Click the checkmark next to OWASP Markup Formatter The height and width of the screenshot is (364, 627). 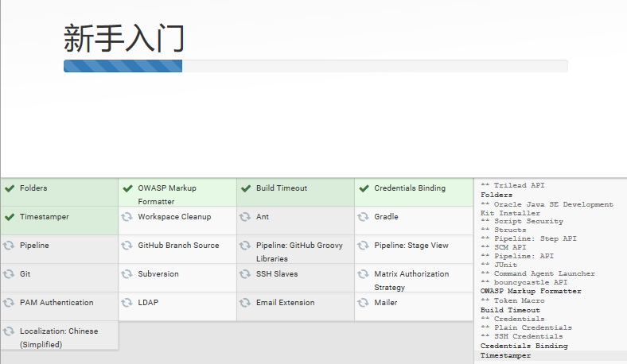pos(127,188)
